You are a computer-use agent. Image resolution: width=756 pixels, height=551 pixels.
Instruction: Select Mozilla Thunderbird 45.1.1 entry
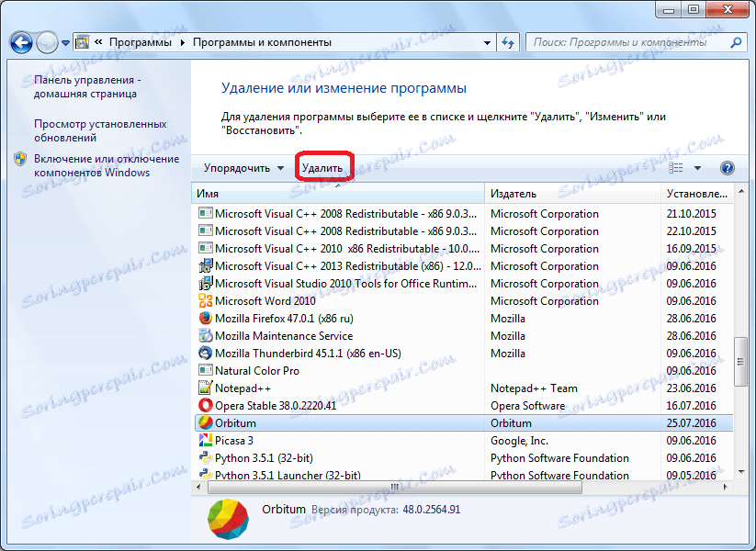pos(464,354)
